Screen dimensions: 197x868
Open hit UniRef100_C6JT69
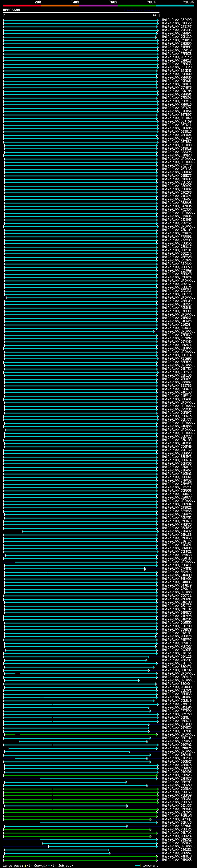tap(177, 122)
